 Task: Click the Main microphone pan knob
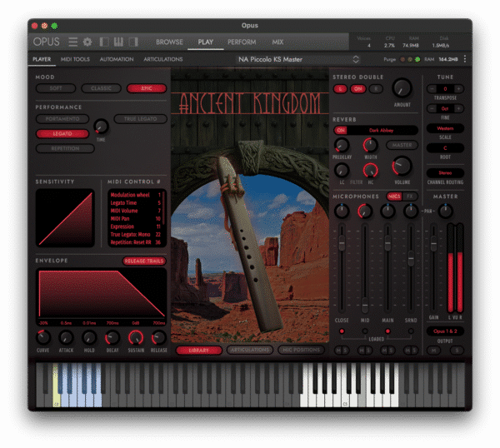387,212
